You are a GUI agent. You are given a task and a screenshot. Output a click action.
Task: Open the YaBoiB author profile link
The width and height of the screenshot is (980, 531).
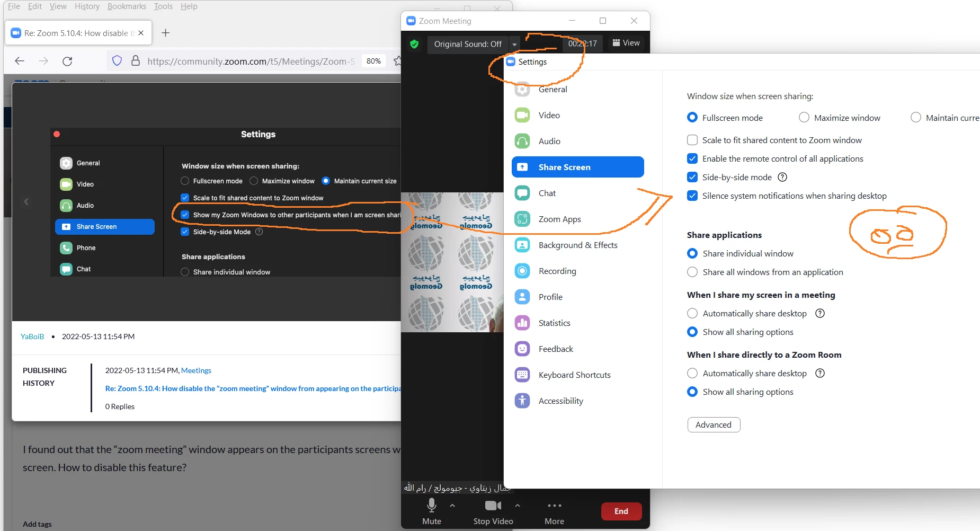click(32, 337)
